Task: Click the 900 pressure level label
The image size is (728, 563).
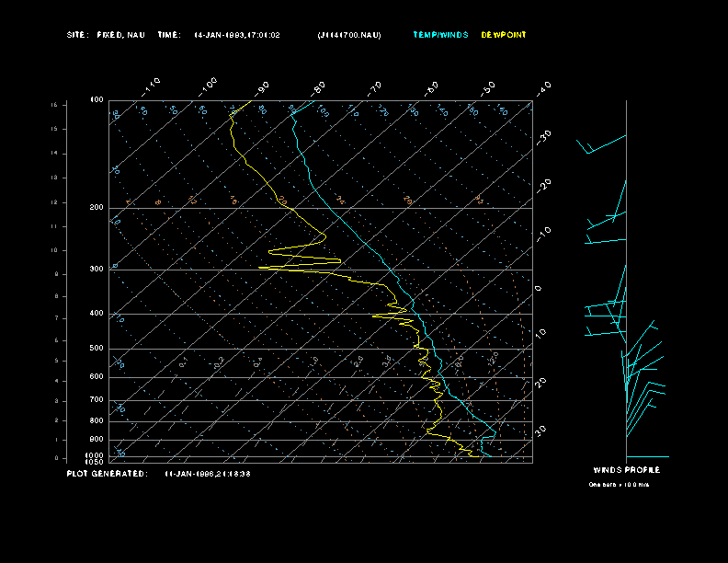Action: (97, 439)
